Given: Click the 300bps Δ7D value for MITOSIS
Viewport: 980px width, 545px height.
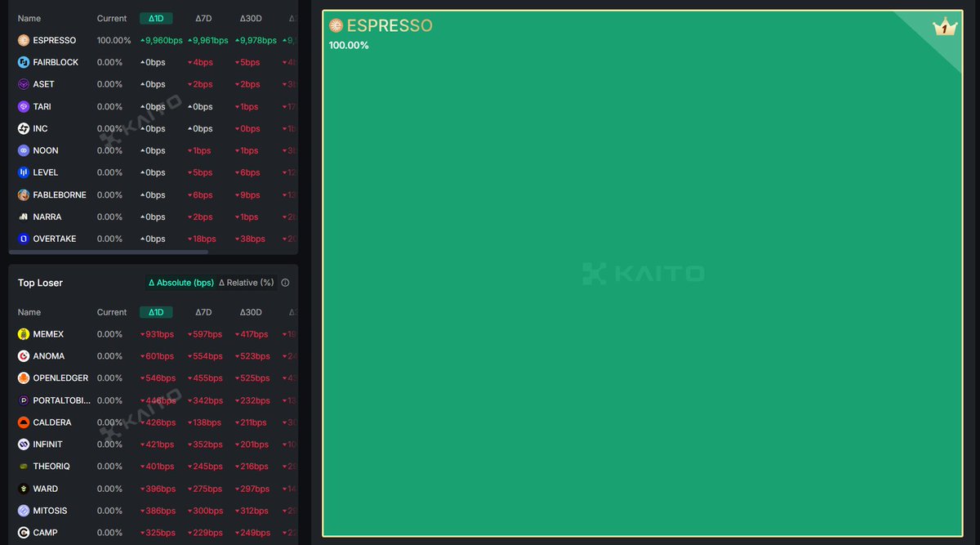Looking at the screenshot, I should coord(205,511).
